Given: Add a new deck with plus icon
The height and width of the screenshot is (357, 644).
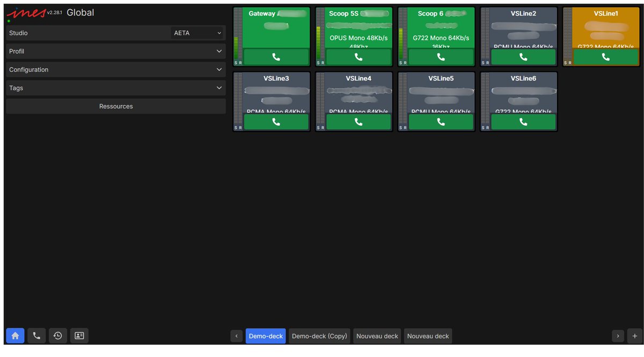Looking at the screenshot, I should pyautogui.click(x=635, y=336).
